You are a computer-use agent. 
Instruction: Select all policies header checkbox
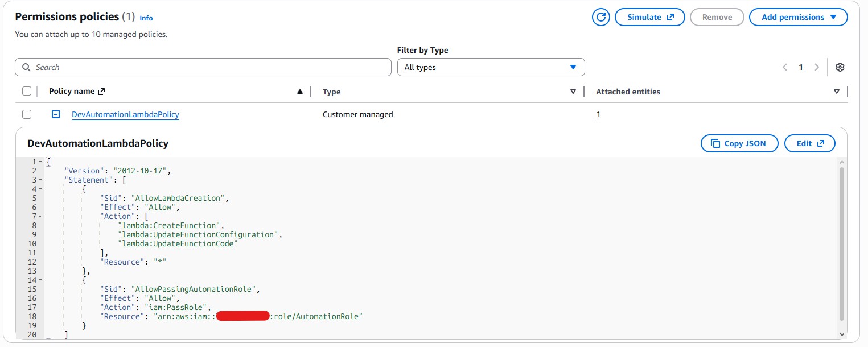pyautogui.click(x=27, y=91)
